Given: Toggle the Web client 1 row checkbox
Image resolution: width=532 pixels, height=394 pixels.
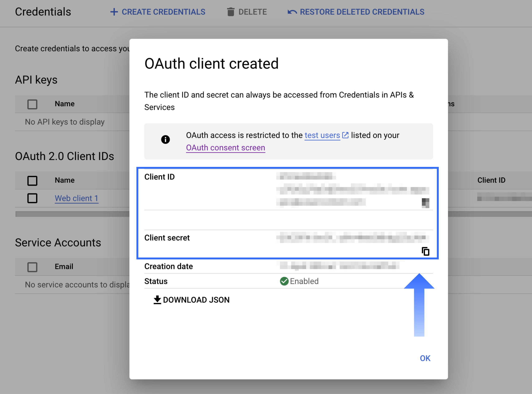Looking at the screenshot, I should (x=32, y=198).
